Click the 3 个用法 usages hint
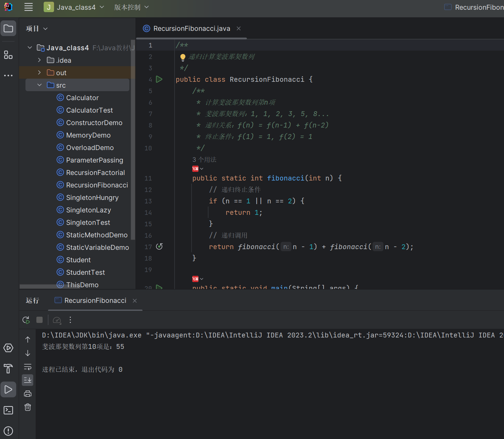The width and height of the screenshot is (504, 439). tap(204, 160)
